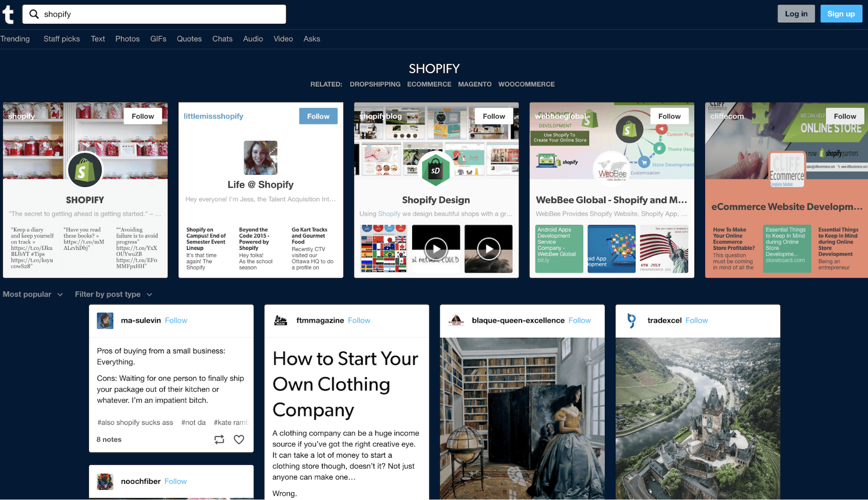Click the Sign up button
This screenshot has width=868, height=500.
840,14
